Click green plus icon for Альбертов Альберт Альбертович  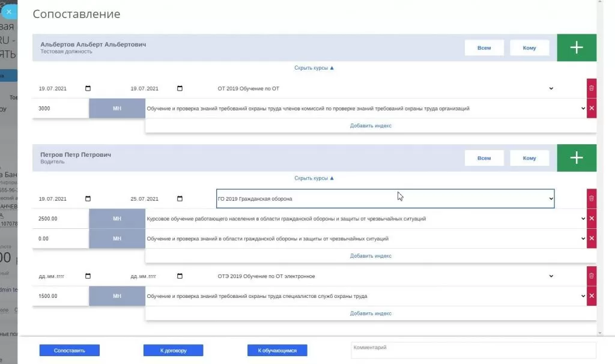[x=576, y=48]
